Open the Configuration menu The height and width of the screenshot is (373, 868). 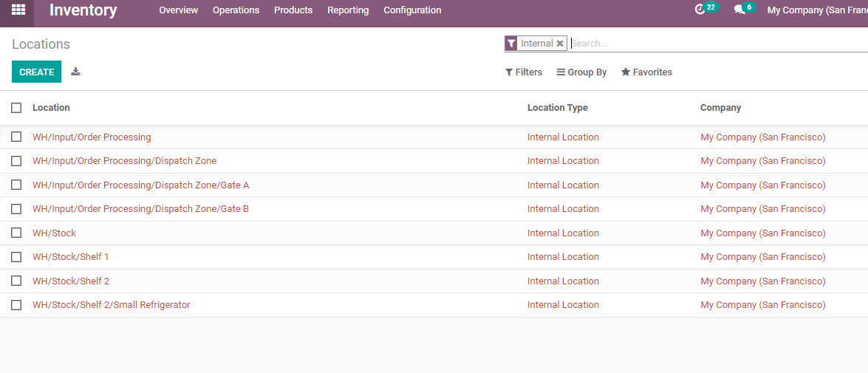412,10
